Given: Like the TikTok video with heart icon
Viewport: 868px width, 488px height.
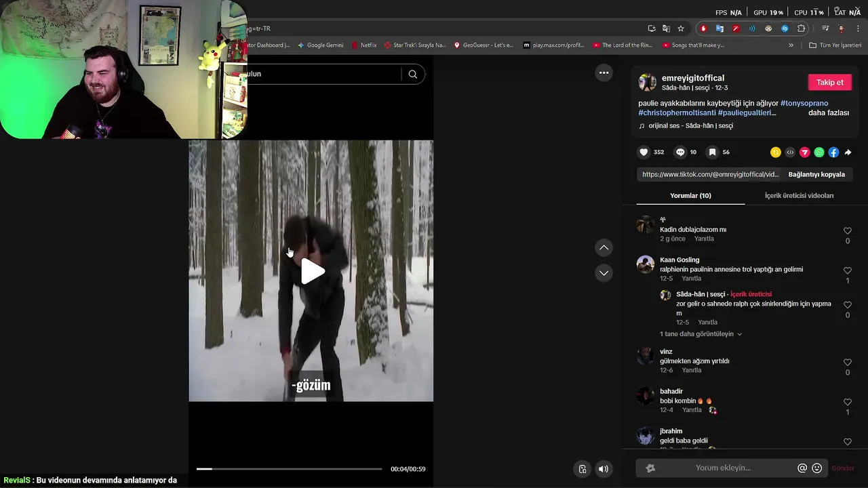Looking at the screenshot, I should tap(644, 152).
